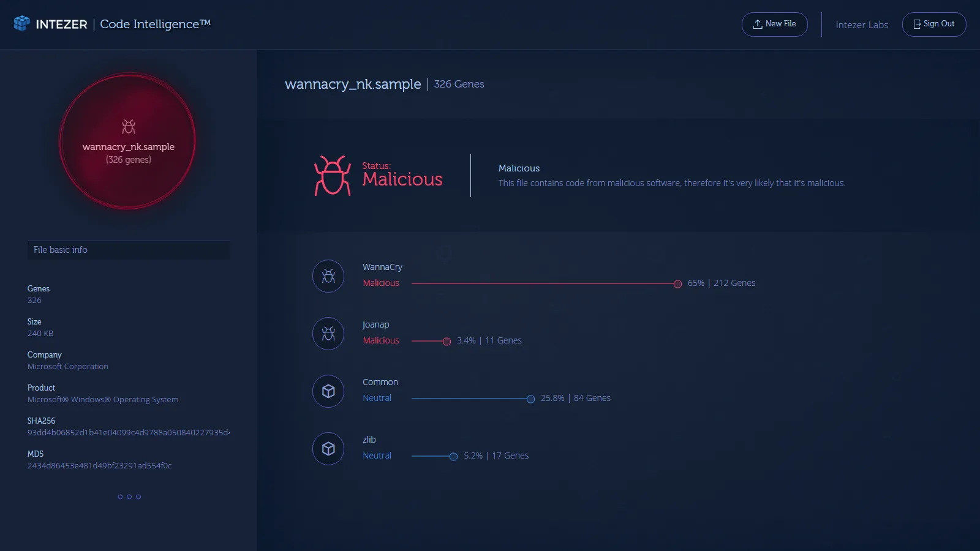Click the zlib 5.2% gene bar endpoint
Image resolution: width=980 pixels, height=551 pixels.
[453, 456]
